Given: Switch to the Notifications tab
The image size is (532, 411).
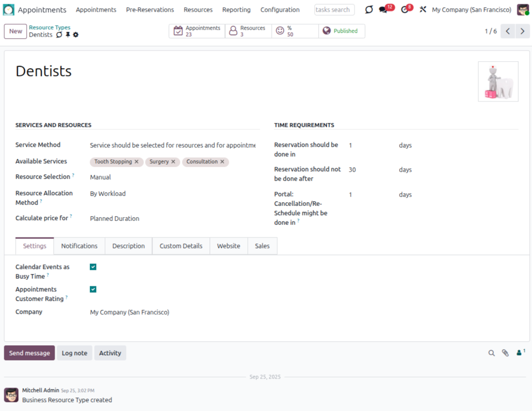Looking at the screenshot, I should point(79,246).
